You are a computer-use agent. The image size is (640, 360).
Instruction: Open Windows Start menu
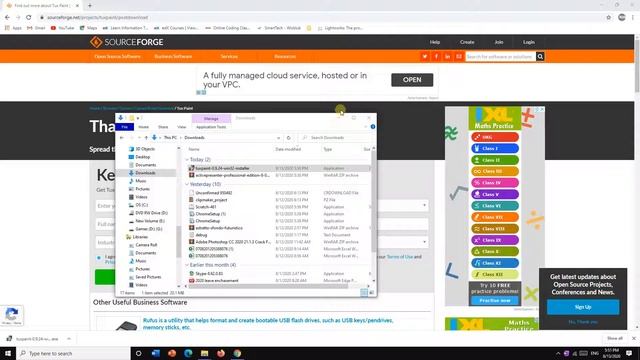click(x=8, y=353)
